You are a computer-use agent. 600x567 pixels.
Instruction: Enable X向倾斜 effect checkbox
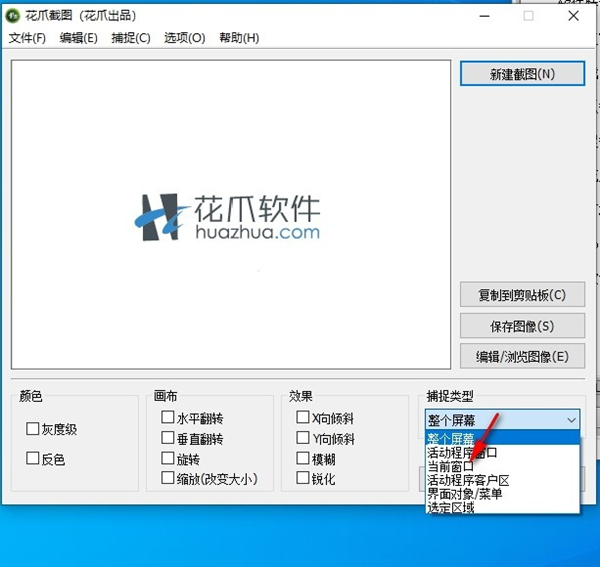click(303, 417)
